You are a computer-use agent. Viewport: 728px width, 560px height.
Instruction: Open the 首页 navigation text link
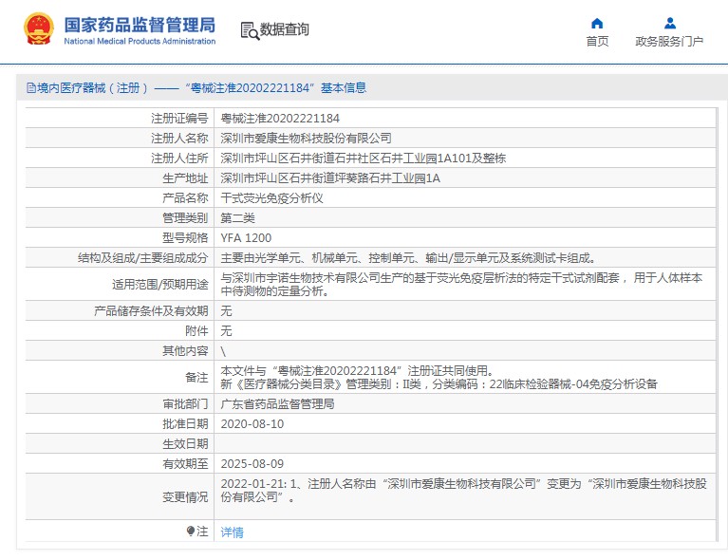[597, 42]
